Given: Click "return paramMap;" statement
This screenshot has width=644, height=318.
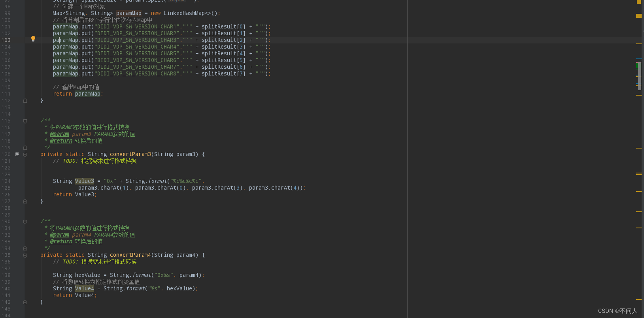Looking at the screenshot, I should coord(78,94).
